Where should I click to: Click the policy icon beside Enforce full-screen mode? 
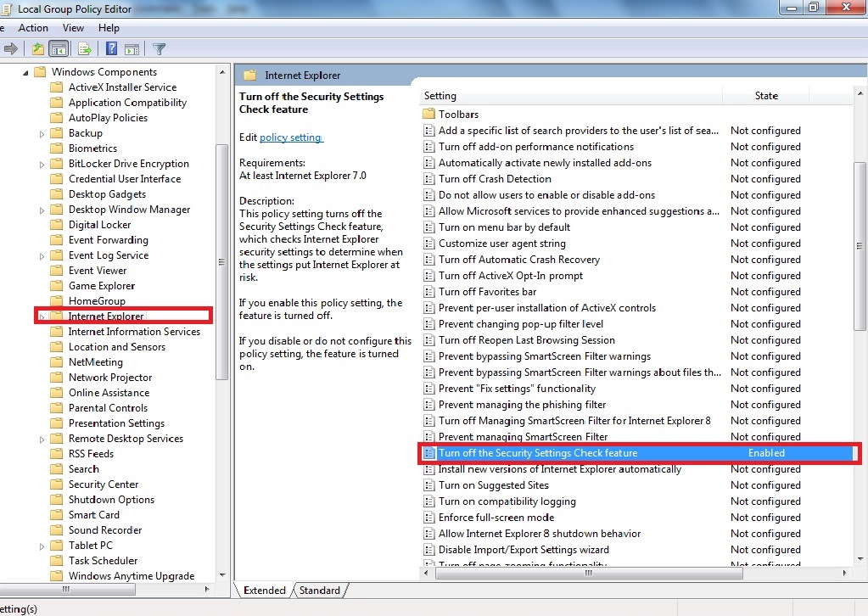pos(428,518)
